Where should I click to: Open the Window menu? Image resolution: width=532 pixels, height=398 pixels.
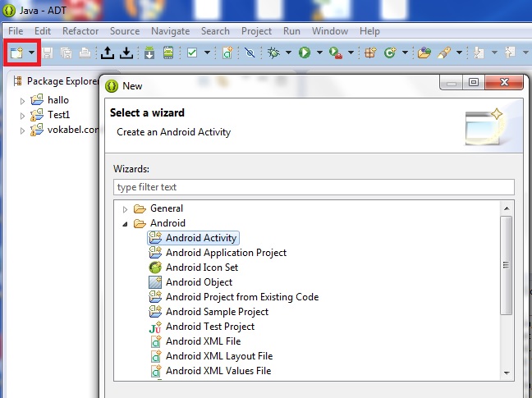coord(329,31)
